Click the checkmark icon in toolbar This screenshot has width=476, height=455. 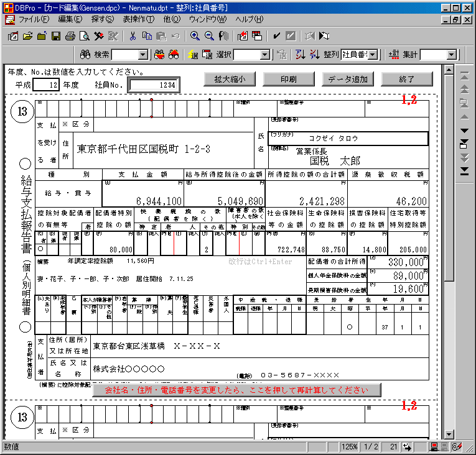click(276, 36)
